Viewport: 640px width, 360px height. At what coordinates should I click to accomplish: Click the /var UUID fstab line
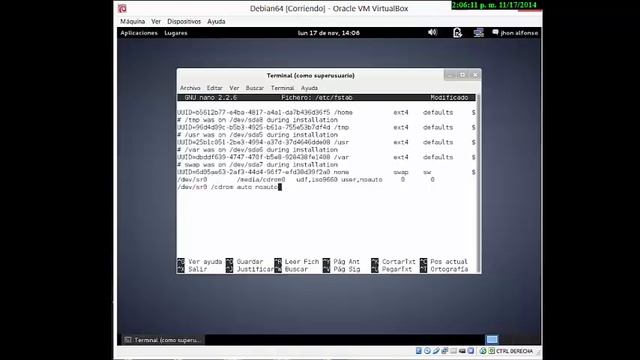click(327, 157)
